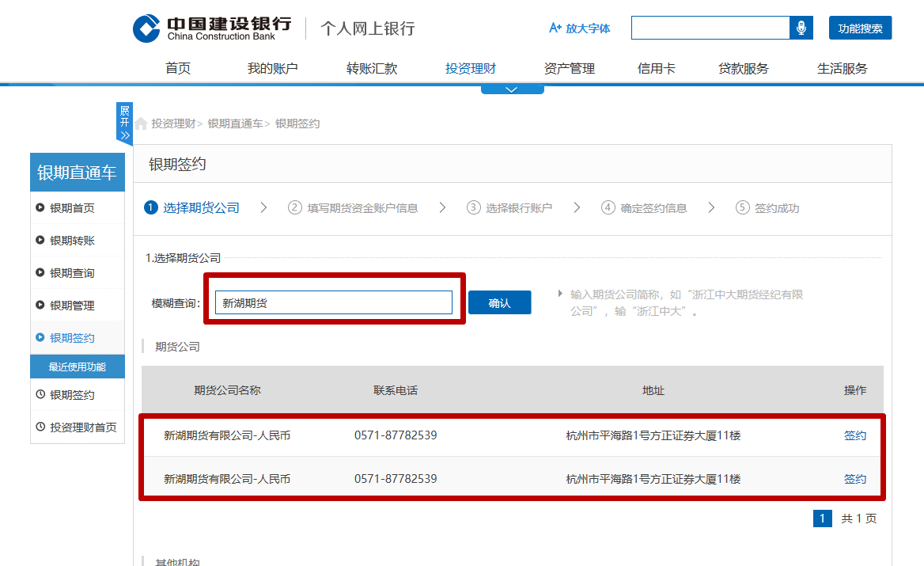The image size is (924, 566).
Task: Open the 首页 menu
Action: [178, 68]
